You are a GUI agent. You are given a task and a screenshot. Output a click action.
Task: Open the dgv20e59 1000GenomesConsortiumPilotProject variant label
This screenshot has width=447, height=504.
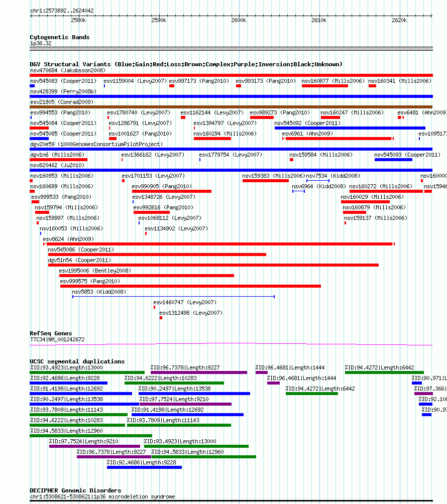tap(96, 144)
